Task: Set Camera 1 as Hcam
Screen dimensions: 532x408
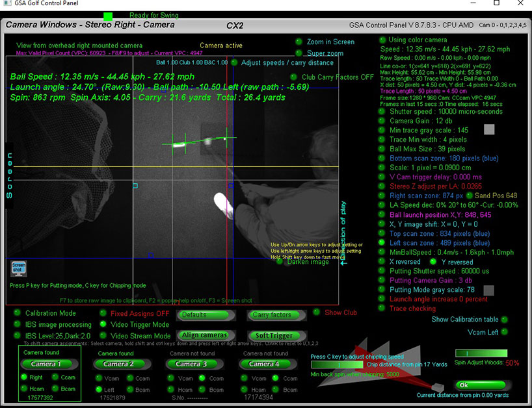Action: pyautogui.click(x=24, y=389)
